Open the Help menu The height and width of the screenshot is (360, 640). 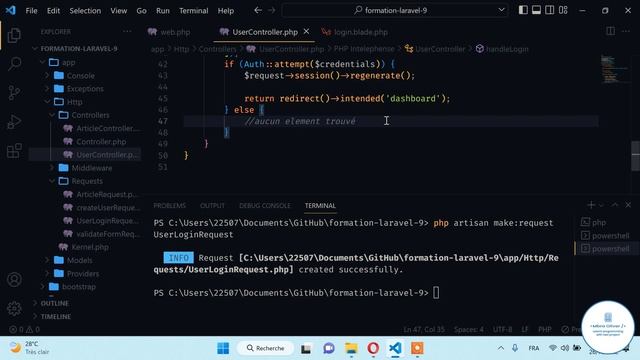click(226, 11)
